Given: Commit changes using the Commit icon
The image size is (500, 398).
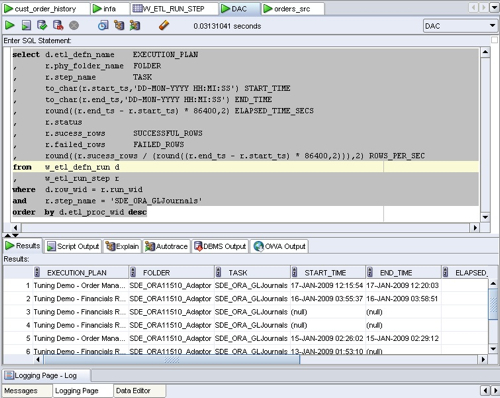Looking at the screenshot, I should pos(42,25).
